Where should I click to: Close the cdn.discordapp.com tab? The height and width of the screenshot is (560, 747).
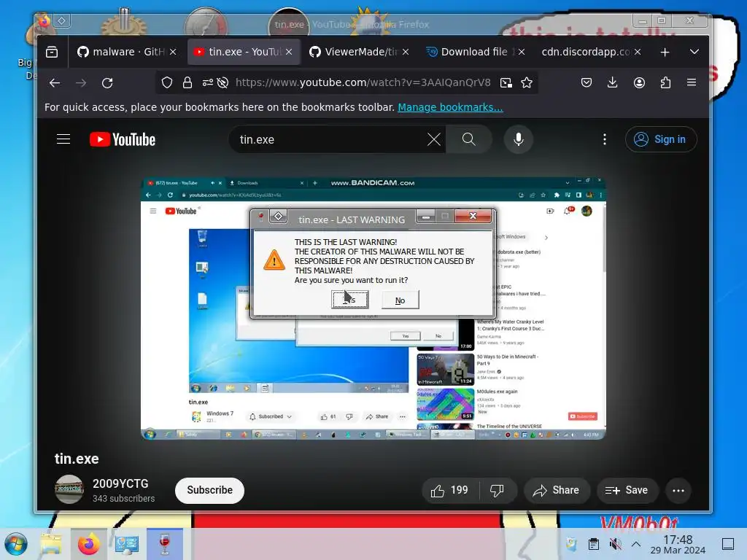(x=638, y=52)
